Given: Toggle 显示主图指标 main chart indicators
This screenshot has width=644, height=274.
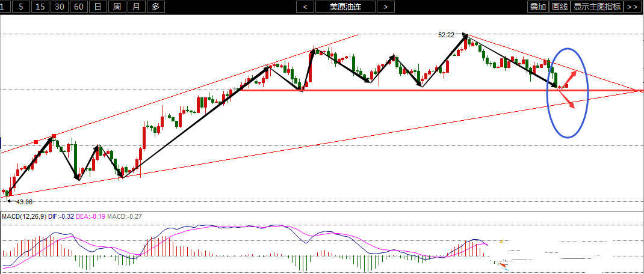Looking at the screenshot, I should (x=597, y=7).
